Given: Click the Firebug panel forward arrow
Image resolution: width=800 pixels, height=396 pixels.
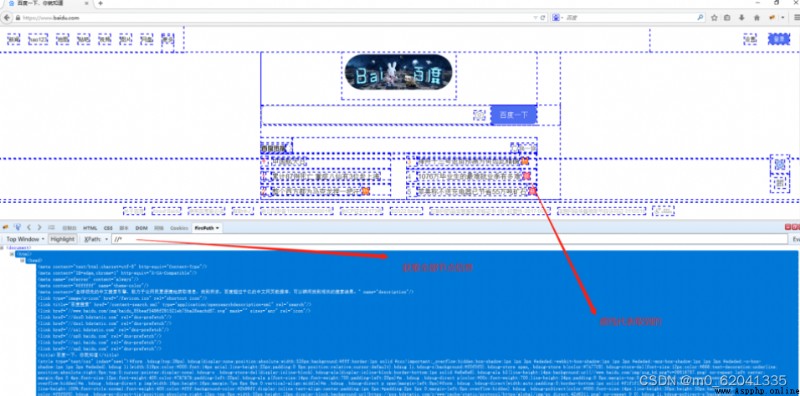Looking at the screenshot, I should [x=39, y=228].
